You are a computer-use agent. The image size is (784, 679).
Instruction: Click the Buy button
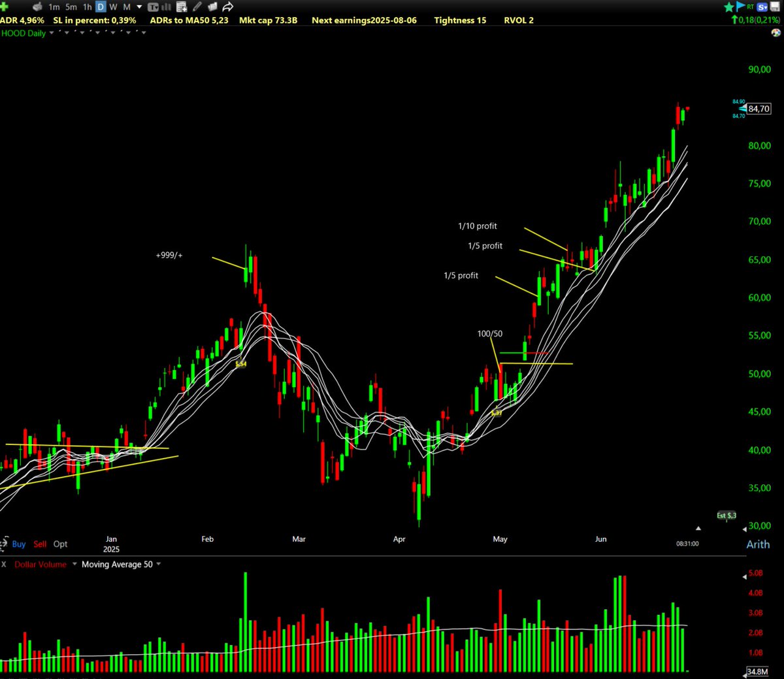click(19, 544)
